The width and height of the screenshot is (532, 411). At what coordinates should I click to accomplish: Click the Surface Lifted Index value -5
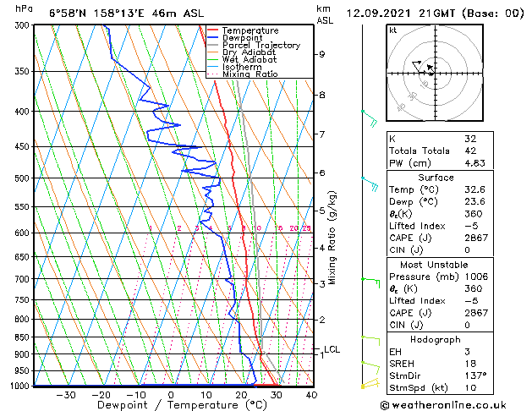[471, 226]
